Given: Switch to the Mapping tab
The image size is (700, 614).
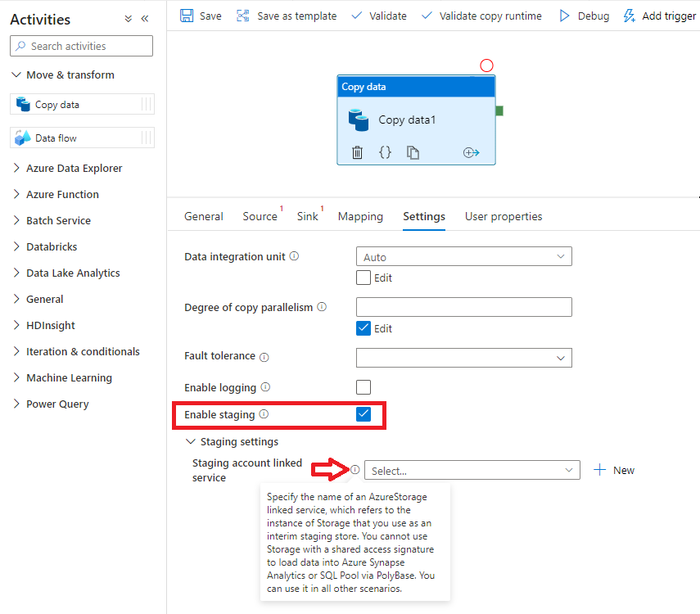Looking at the screenshot, I should [360, 216].
